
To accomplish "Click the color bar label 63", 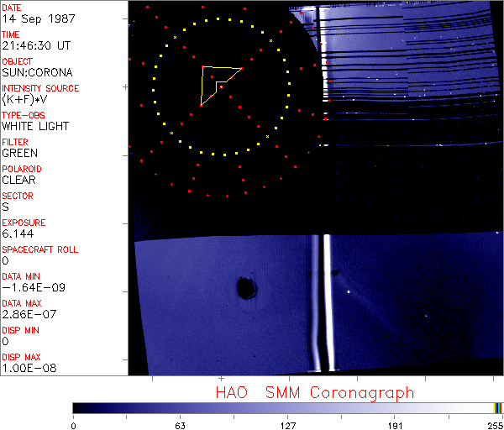I will pos(180,425).
